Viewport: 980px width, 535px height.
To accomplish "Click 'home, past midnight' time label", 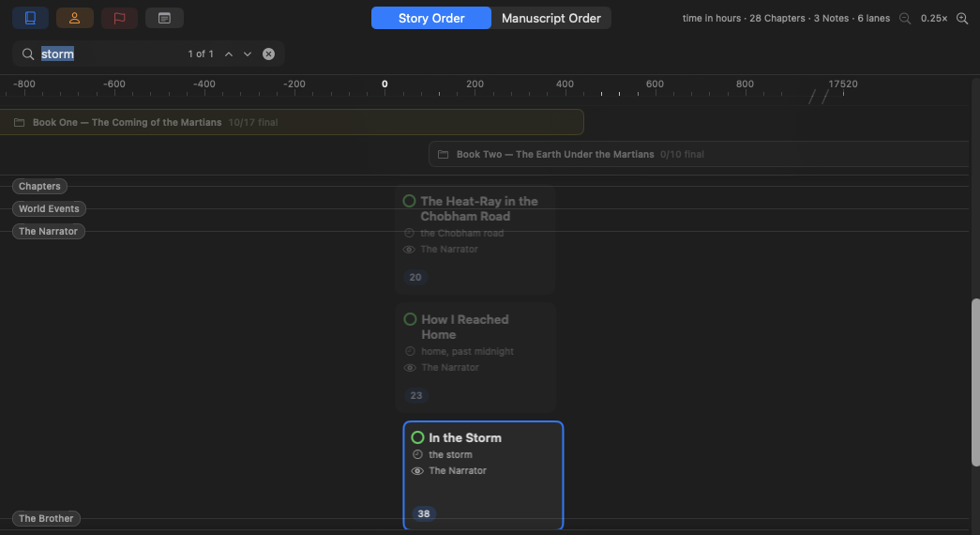I will (x=468, y=351).
